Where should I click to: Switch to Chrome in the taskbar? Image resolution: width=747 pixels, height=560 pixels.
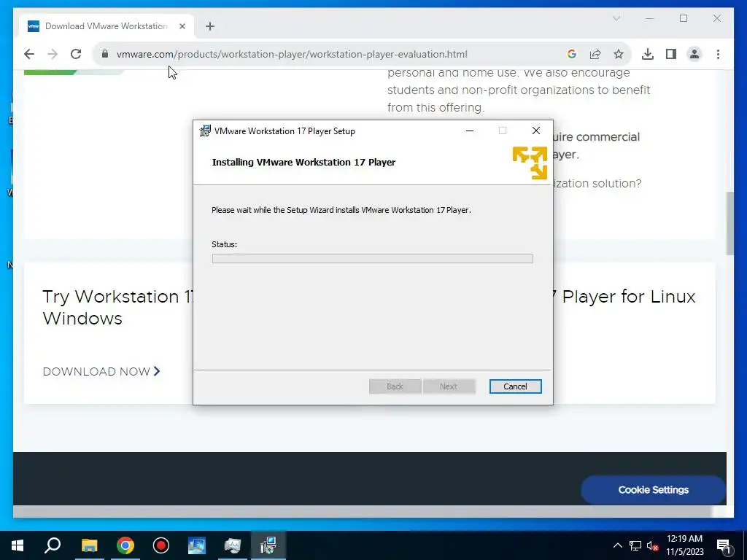click(125, 545)
